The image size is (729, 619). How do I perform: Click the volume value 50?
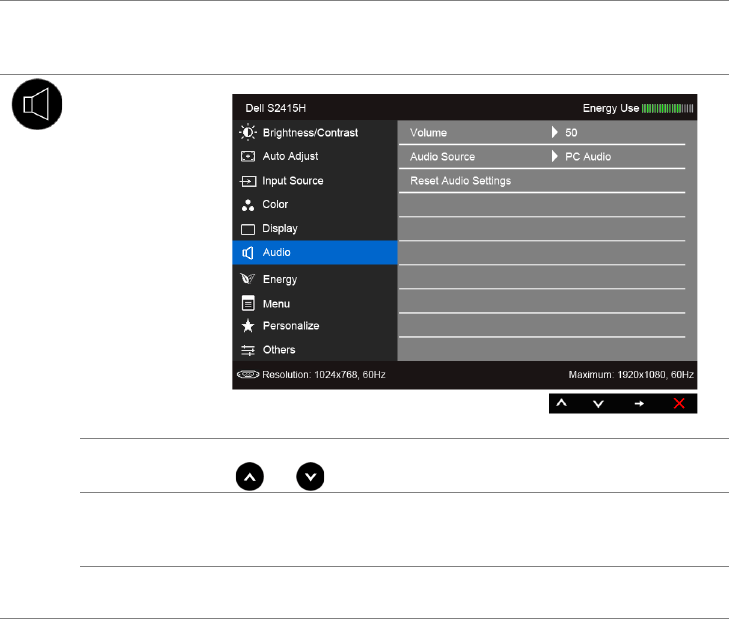pos(571,133)
